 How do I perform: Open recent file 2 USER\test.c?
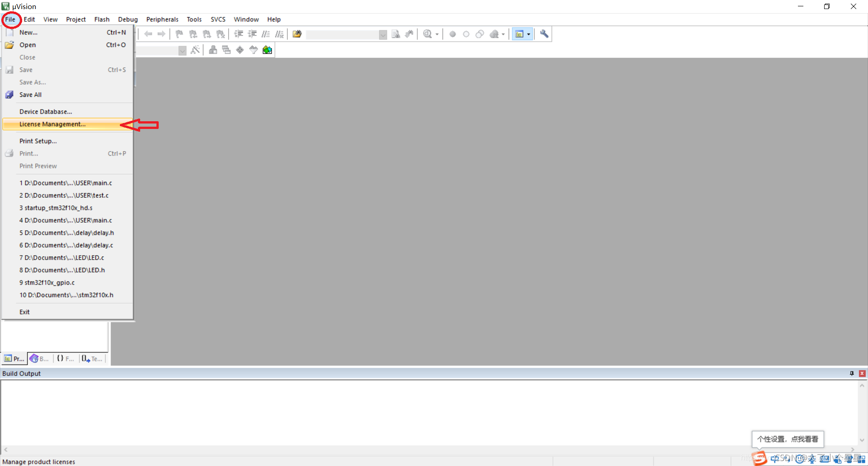point(67,195)
